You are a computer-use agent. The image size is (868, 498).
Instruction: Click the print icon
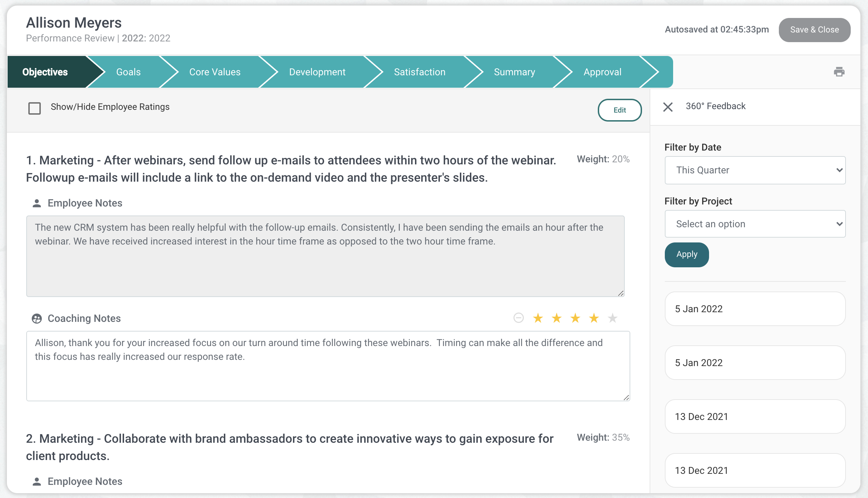[839, 72]
